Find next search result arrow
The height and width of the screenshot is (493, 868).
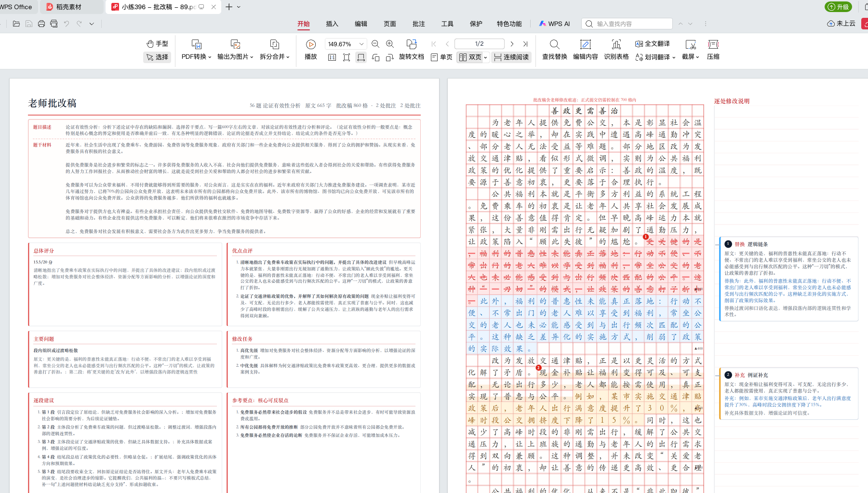[x=690, y=24]
